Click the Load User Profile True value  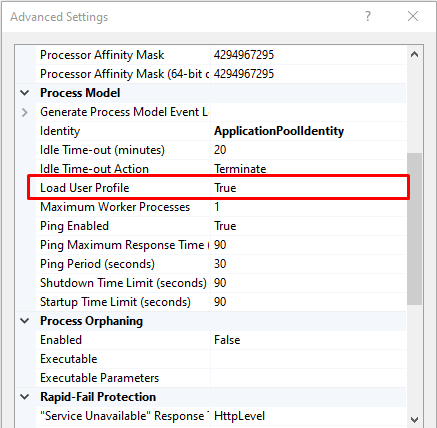225,188
